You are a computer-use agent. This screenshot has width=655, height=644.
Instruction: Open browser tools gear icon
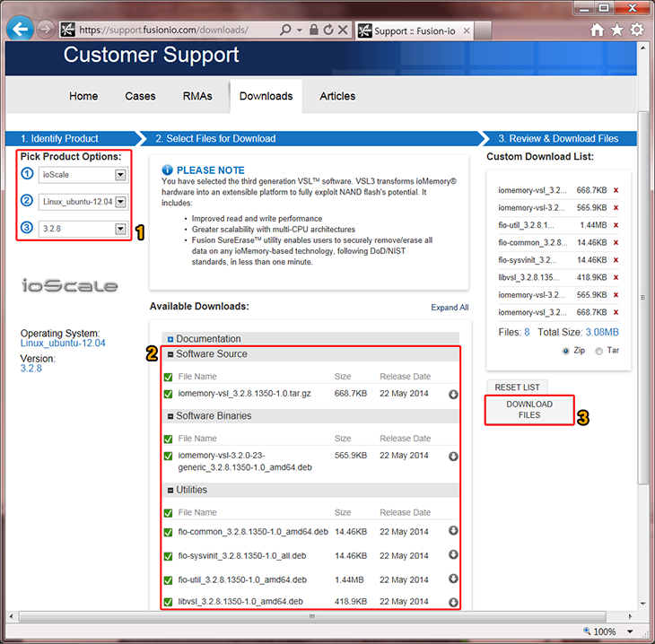pyautogui.click(x=637, y=30)
